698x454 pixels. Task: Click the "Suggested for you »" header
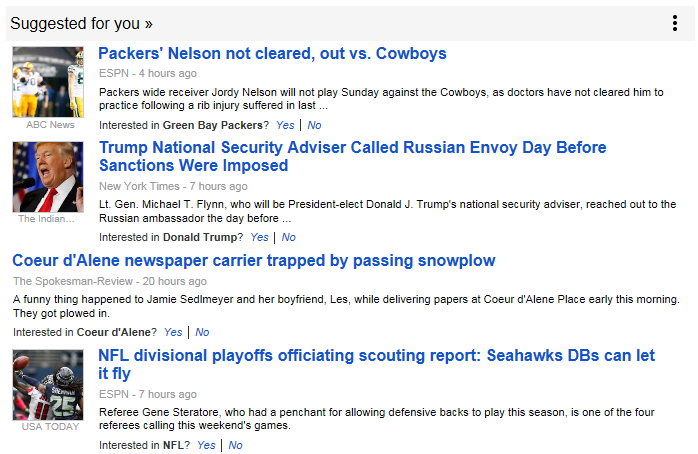[x=81, y=23]
